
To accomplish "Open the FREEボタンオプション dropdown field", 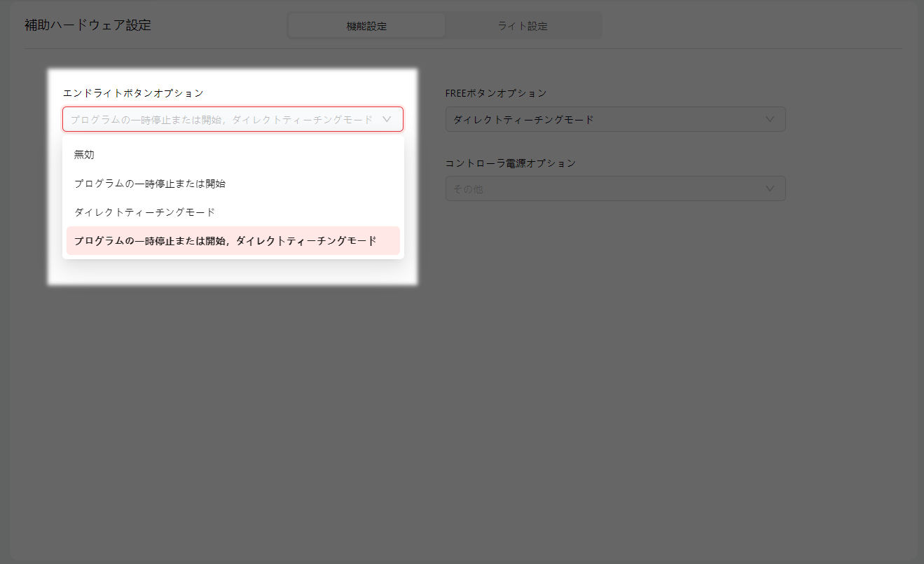I will pos(615,119).
